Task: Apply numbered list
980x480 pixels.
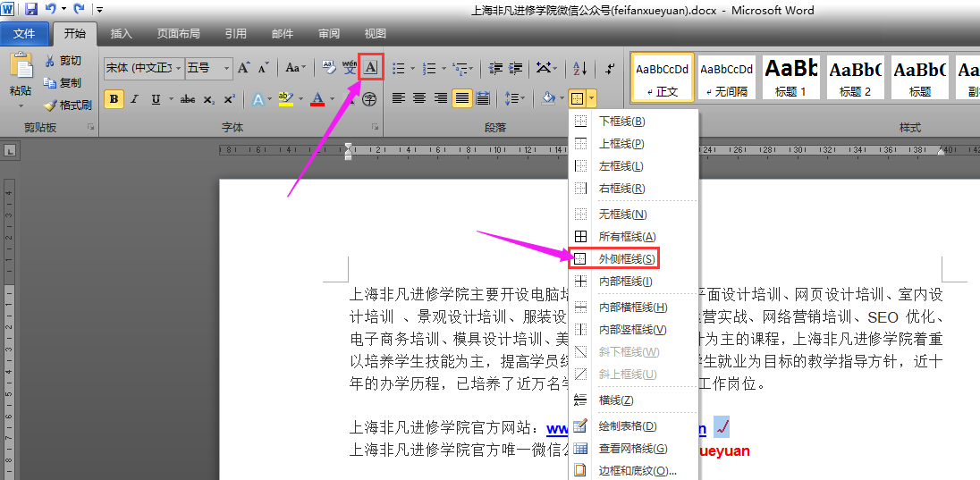Action: coord(429,68)
